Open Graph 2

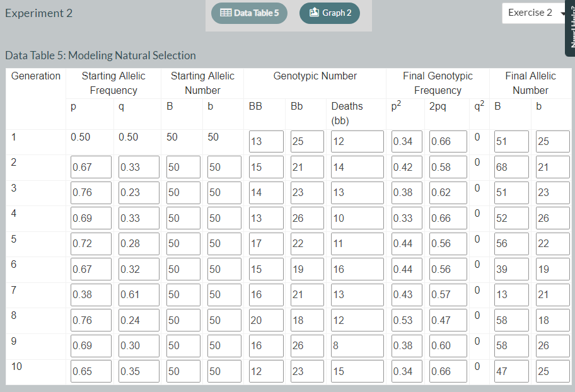click(x=329, y=13)
